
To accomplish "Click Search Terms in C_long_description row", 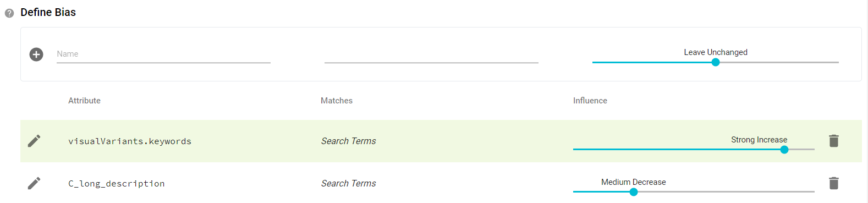I will (349, 184).
